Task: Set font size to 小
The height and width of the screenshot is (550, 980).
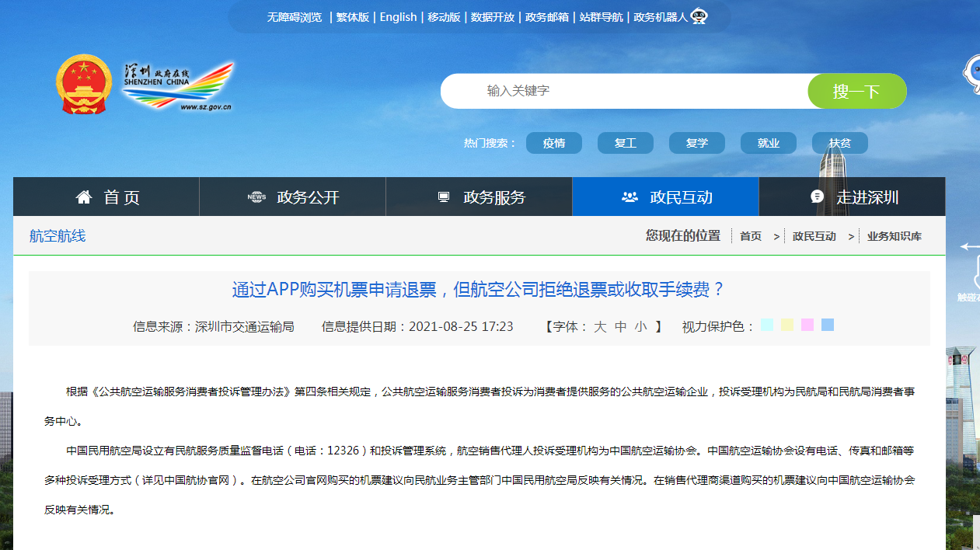Action: (640, 327)
